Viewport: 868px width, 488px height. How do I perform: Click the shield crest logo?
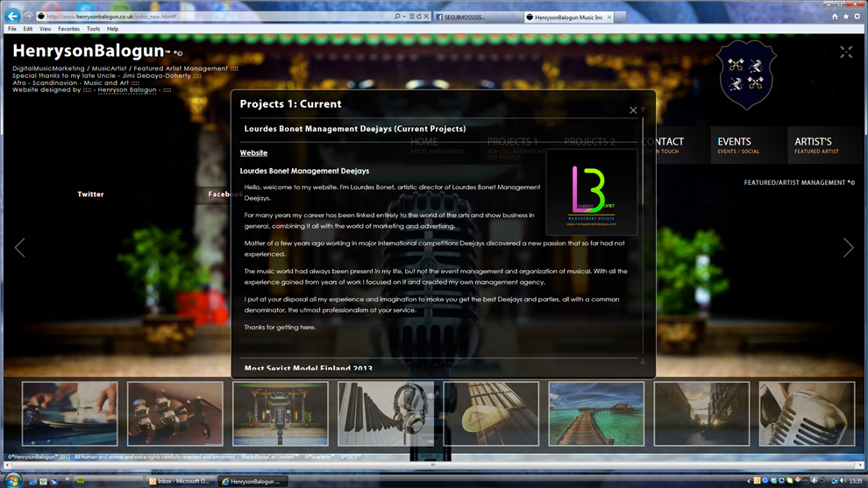(x=745, y=75)
